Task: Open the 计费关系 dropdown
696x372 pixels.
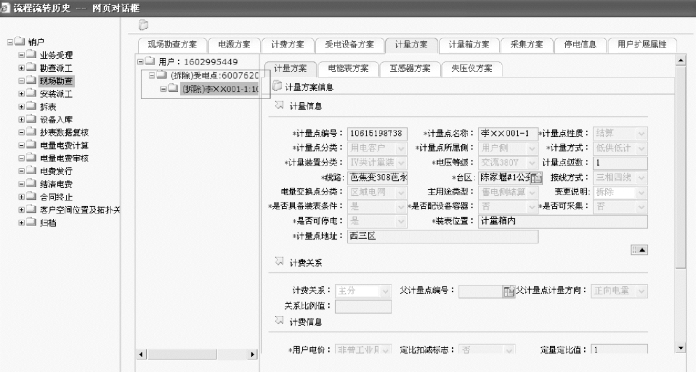Action: pos(385,291)
